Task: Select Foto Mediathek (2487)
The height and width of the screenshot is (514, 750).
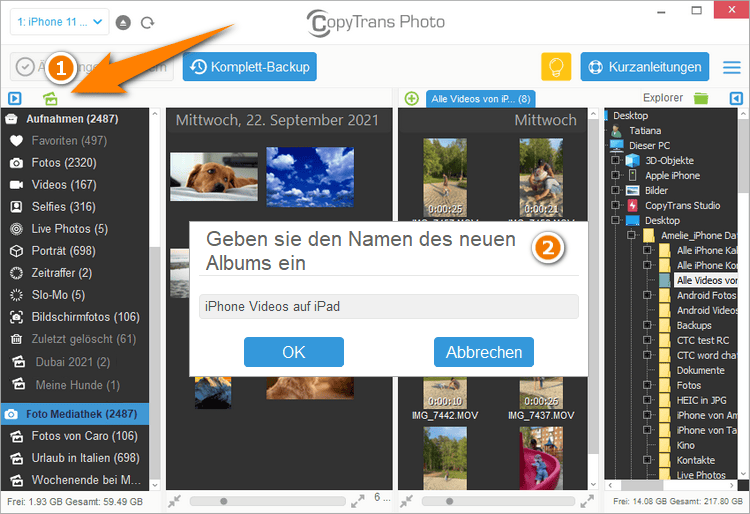Action: 75,414
